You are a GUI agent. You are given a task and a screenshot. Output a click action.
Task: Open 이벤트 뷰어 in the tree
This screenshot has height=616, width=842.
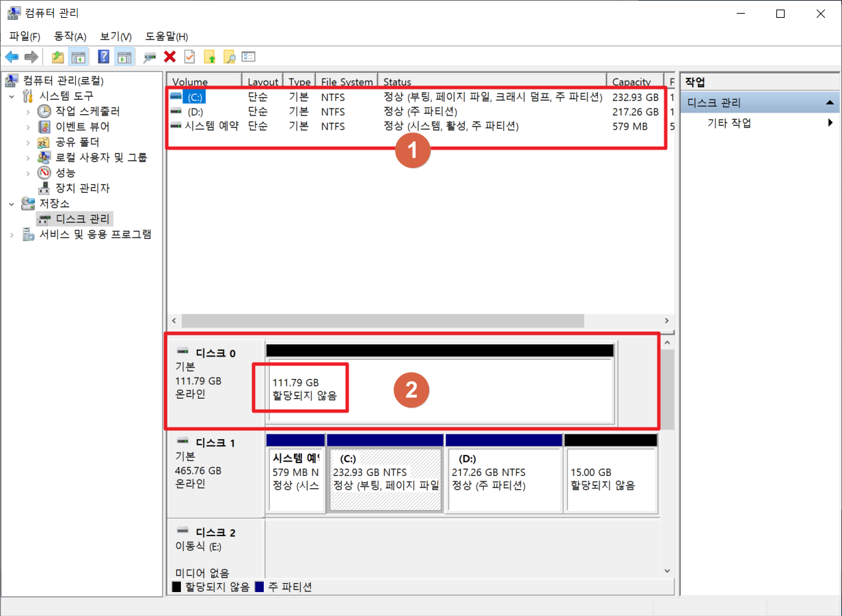click(x=83, y=126)
